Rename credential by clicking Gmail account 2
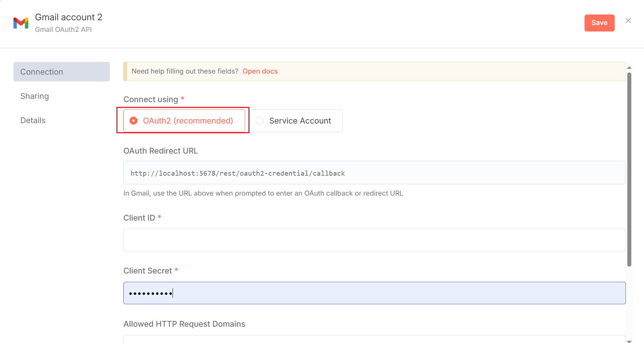644x343 pixels. (69, 17)
